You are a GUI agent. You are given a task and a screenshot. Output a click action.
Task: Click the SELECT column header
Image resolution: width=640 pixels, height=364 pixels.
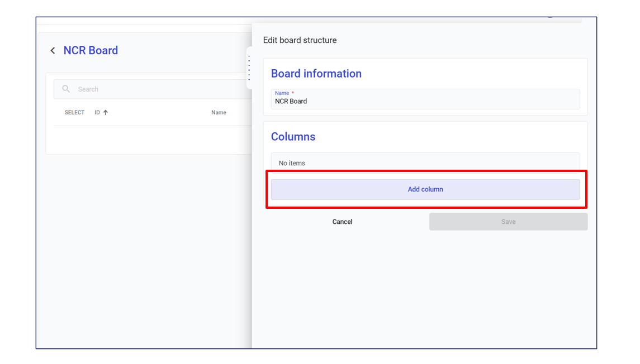pos(74,113)
